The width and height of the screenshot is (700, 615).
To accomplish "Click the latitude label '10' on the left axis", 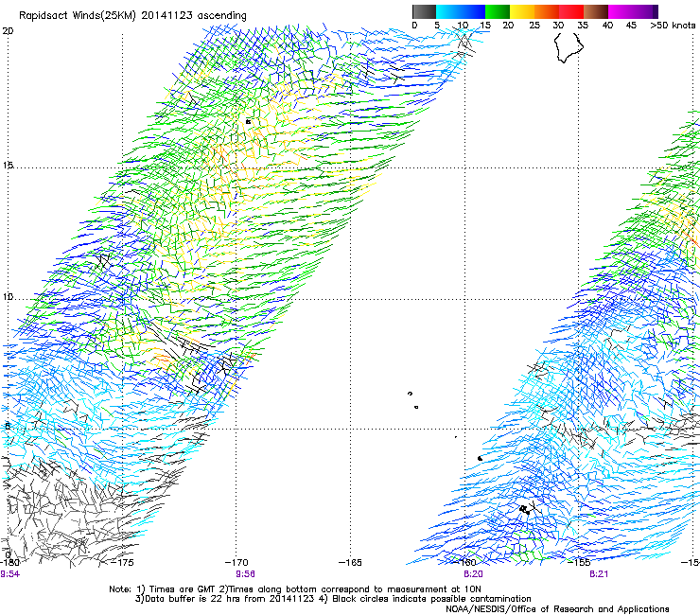I will point(8,297).
